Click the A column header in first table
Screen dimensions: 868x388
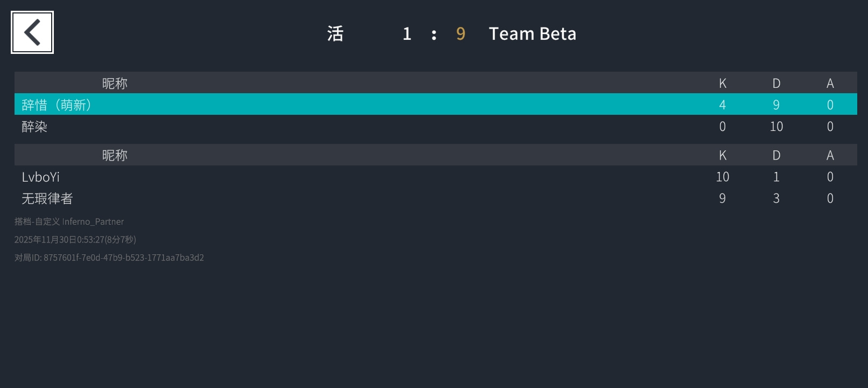pyautogui.click(x=830, y=83)
